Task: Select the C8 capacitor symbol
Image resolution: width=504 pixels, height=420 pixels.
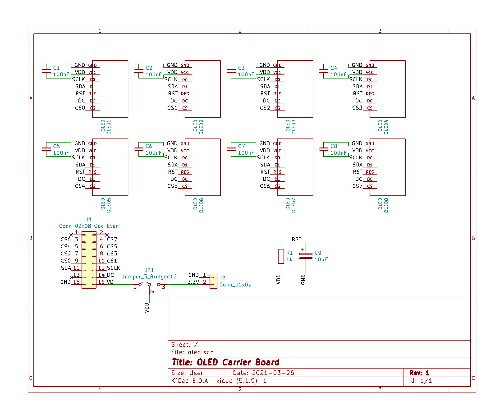Action: click(324, 149)
